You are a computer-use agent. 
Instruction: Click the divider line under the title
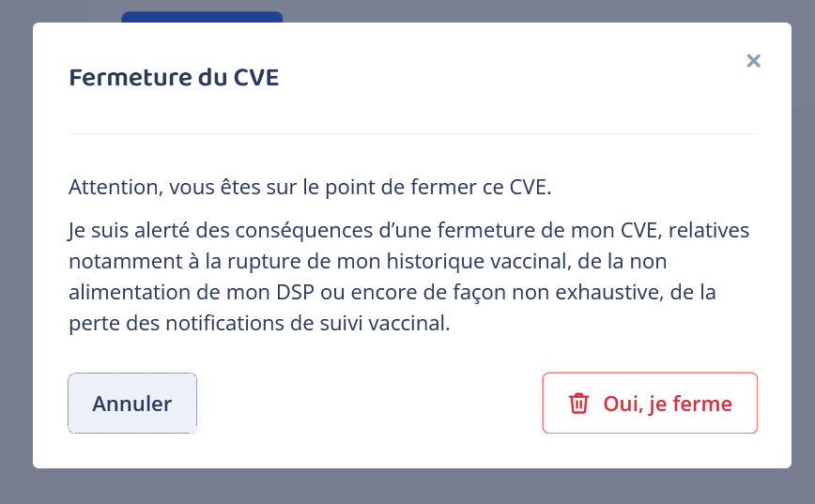point(412,134)
